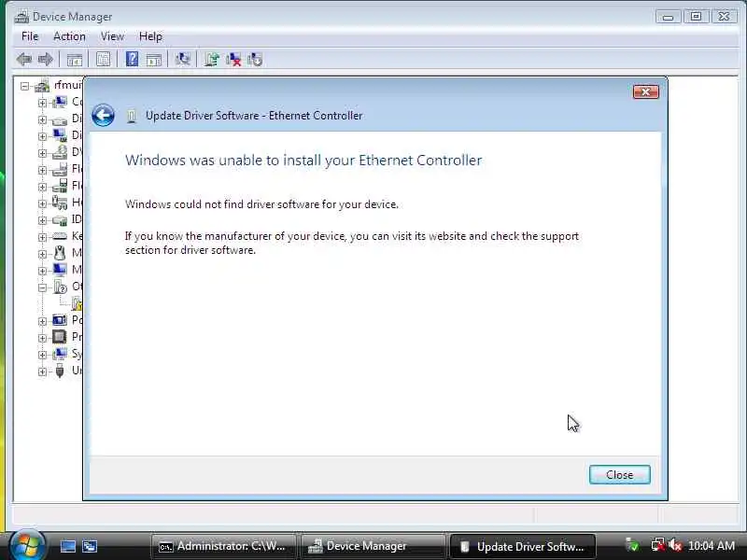Select the Processors chip icon in tree
This screenshot has height=560, width=747.
pos(60,337)
